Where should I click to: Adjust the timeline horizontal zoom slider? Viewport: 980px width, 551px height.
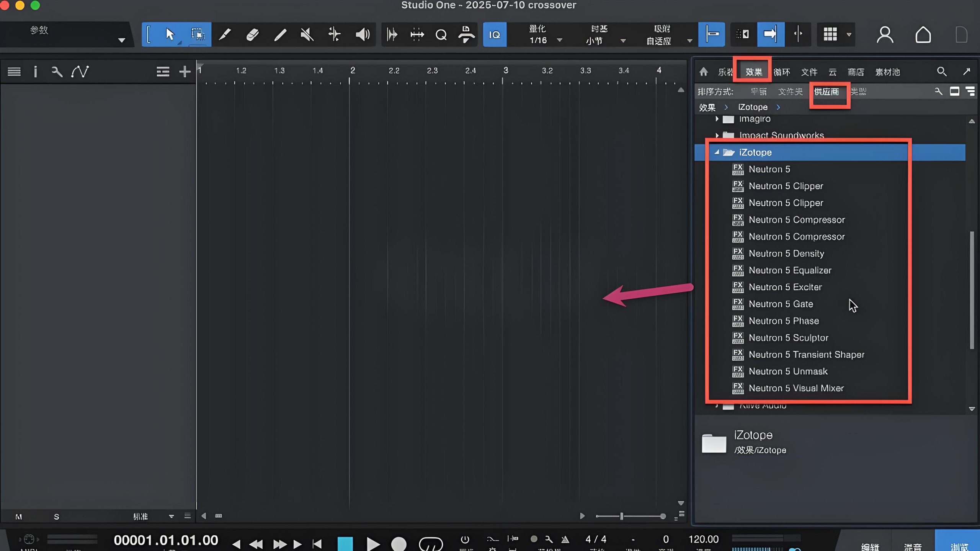622,516
